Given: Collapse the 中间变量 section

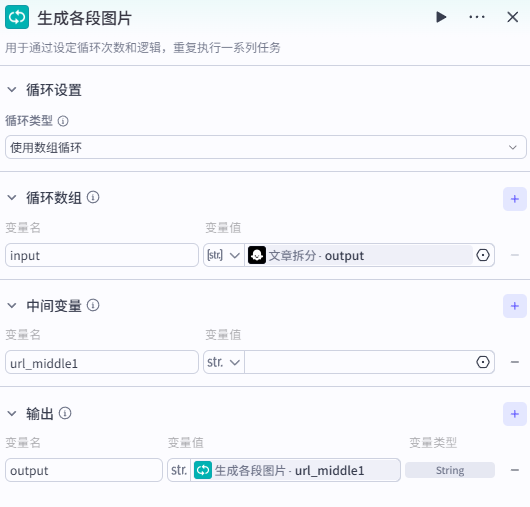Looking at the screenshot, I should click(x=12, y=306).
